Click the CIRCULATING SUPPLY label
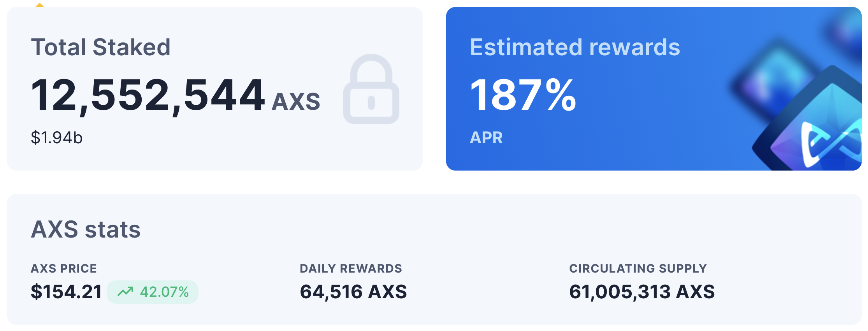 638,268
